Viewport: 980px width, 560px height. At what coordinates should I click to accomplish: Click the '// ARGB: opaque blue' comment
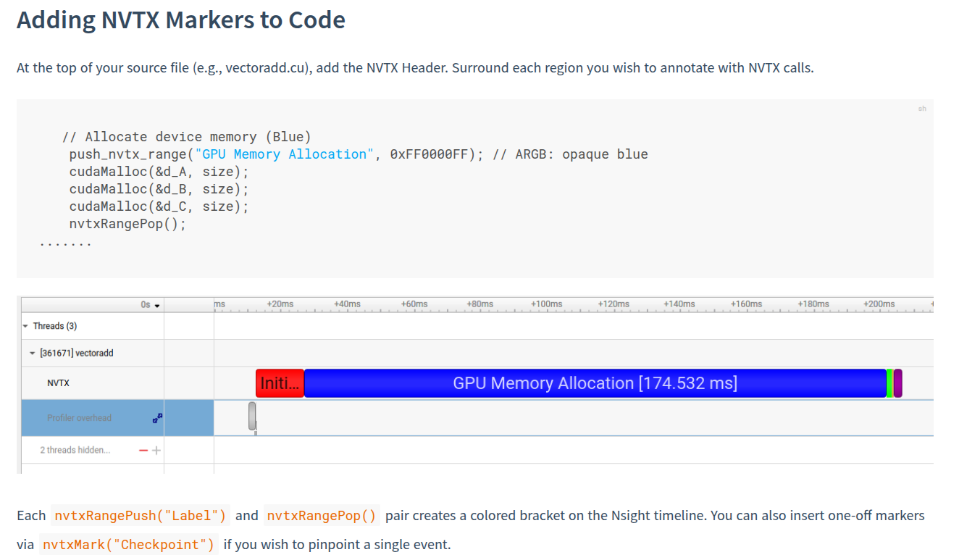click(x=571, y=154)
